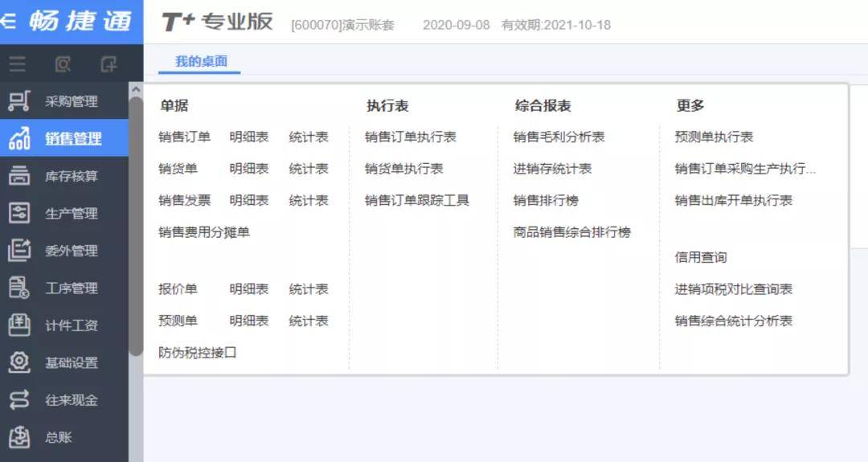Open 销售订单 from the 单据 column

(x=184, y=137)
